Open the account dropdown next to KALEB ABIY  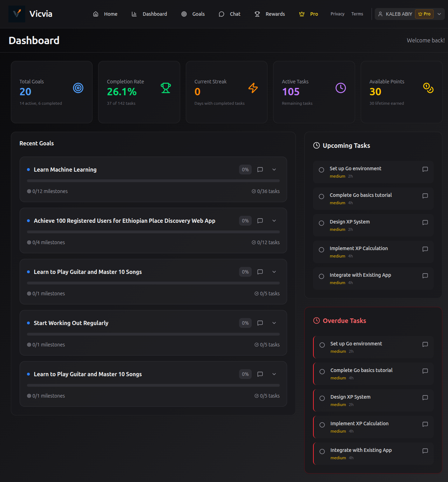point(439,14)
